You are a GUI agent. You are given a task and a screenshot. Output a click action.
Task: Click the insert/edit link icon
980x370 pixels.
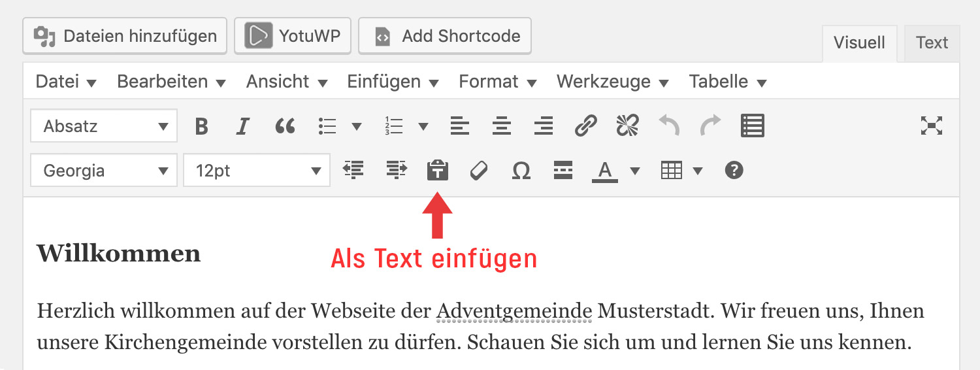[585, 126]
